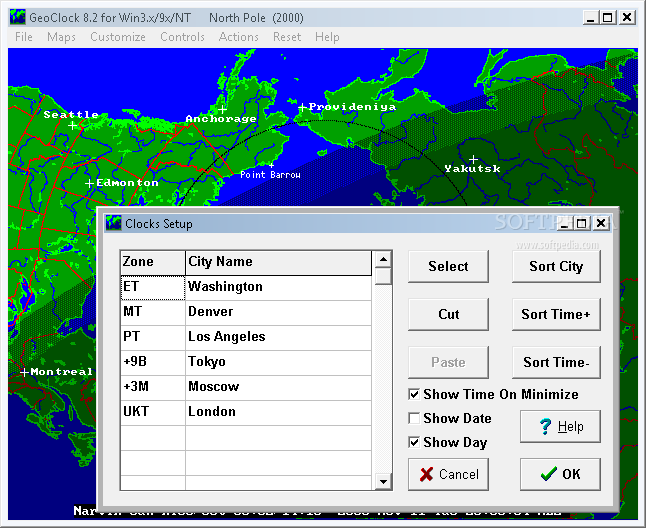Click the Point Barrow marker on the map
646x528 pixels.
(x=272, y=165)
